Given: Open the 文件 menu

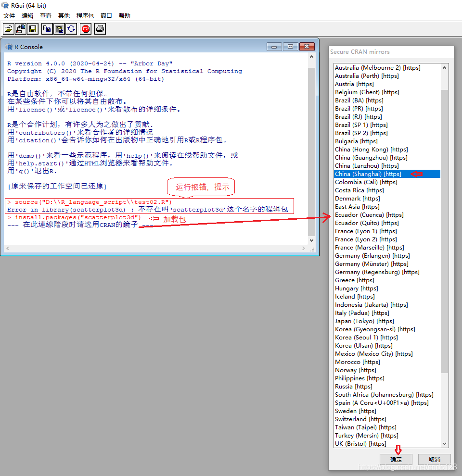Looking at the screenshot, I should [x=9, y=15].
